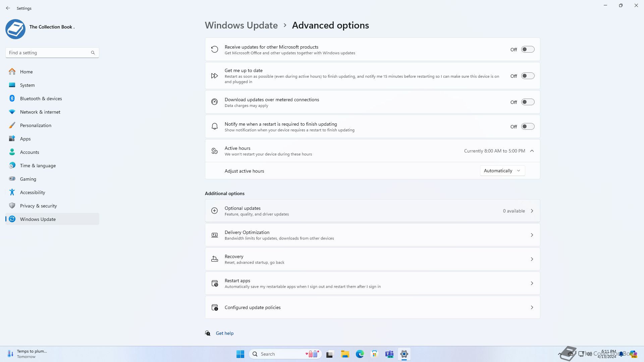Click the Bluetooth icon in sidebar
Image resolution: width=644 pixels, height=362 pixels.
[12, 98]
